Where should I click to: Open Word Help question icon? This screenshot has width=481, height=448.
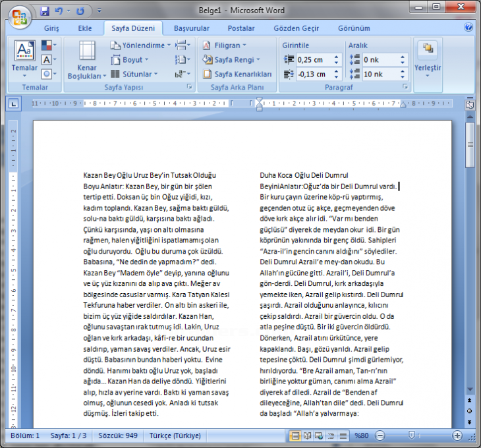pyautogui.click(x=468, y=27)
